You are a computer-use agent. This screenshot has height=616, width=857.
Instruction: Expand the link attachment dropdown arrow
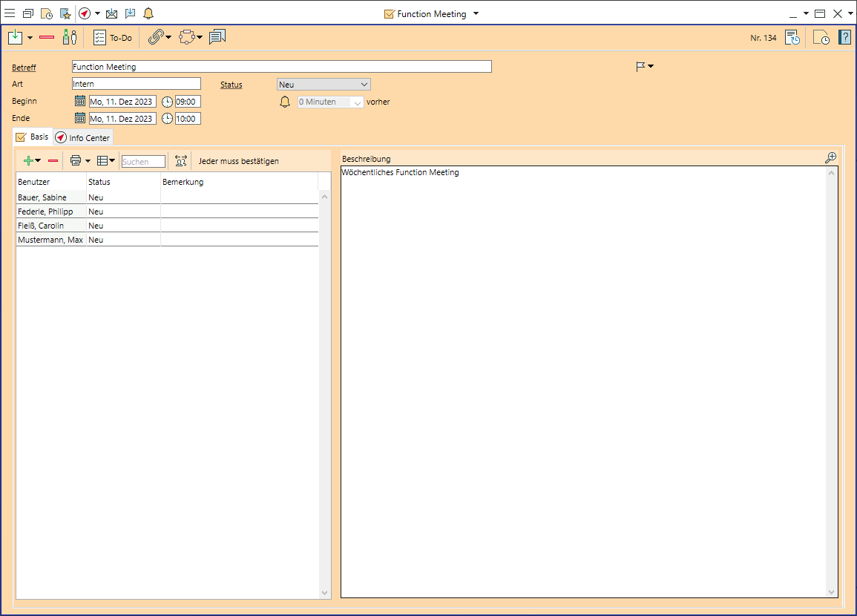click(x=168, y=37)
